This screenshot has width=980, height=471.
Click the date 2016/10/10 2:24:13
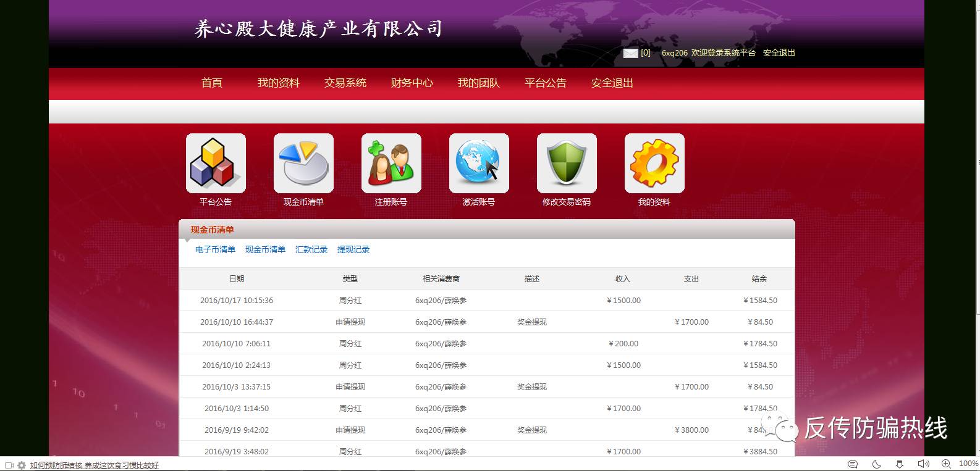[237, 365]
